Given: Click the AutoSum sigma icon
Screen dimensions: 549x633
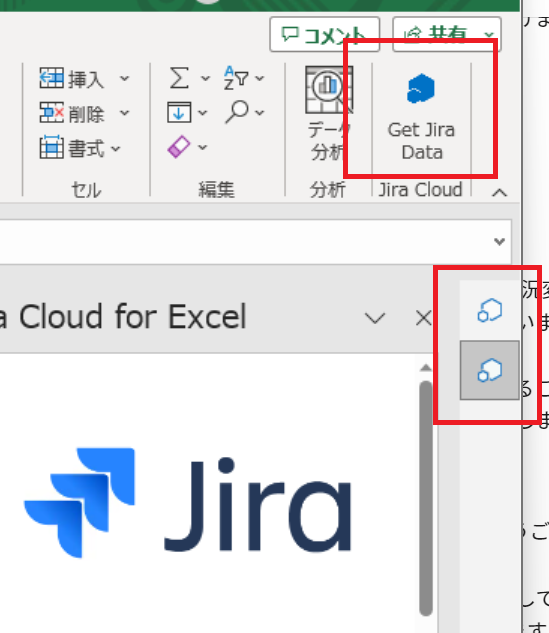Looking at the screenshot, I should [179, 78].
